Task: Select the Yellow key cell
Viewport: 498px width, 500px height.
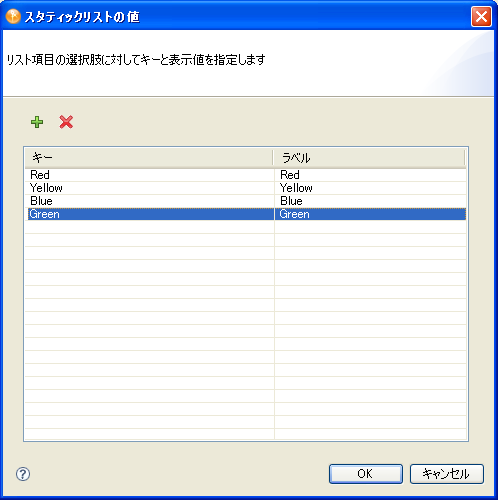Action: click(x=150, y=188)
